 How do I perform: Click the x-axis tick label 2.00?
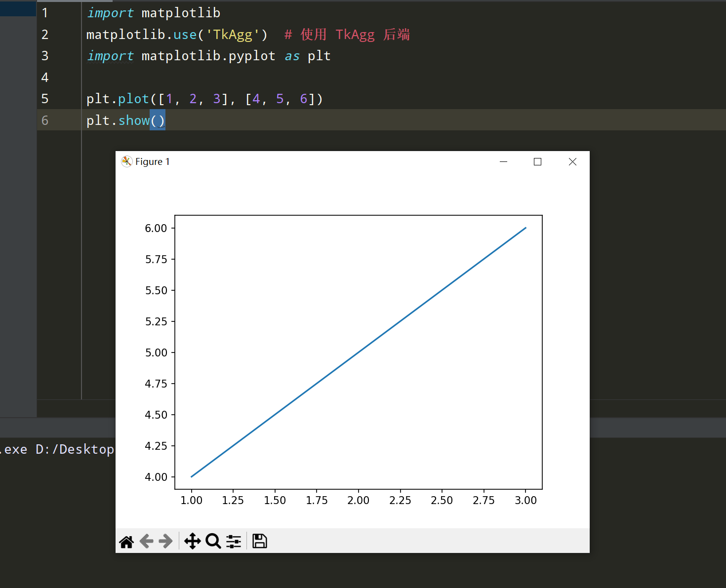(359, 500)
